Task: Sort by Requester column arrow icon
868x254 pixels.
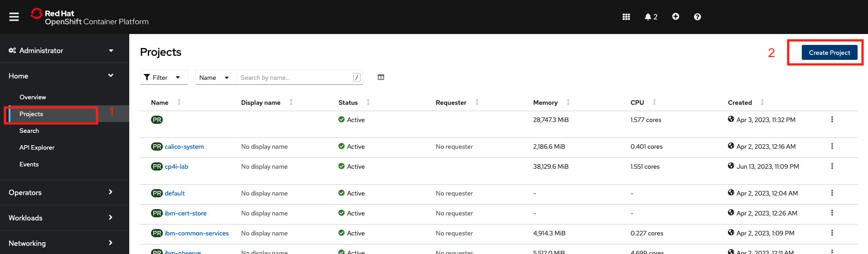Action: [x=477, y=102]
